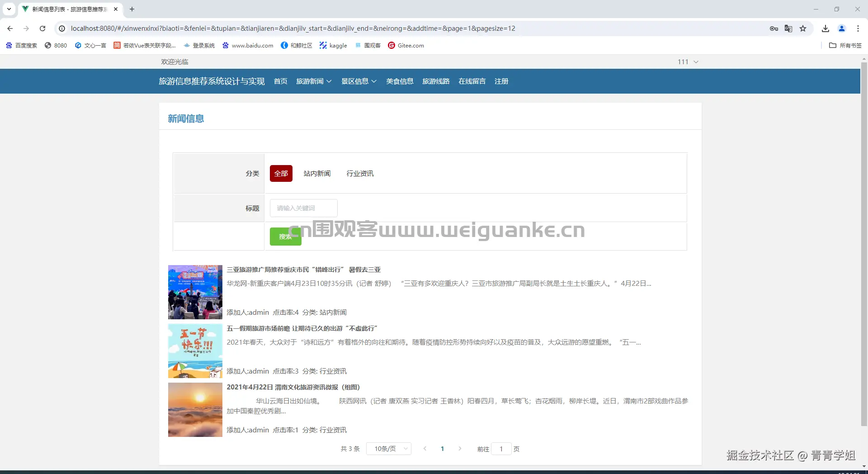
Task: Click the page vertical scrollbar
Action: point(864,244)
